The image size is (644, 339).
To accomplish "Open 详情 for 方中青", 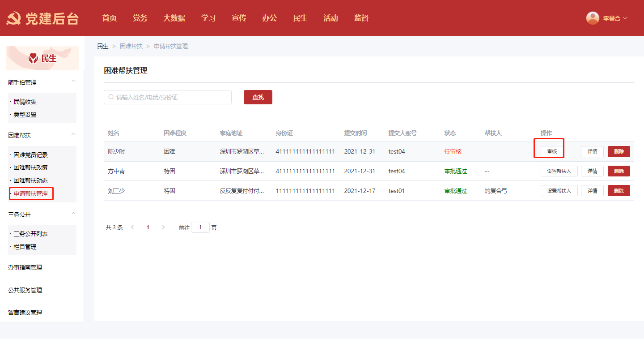I will click(x=592, y=171).
